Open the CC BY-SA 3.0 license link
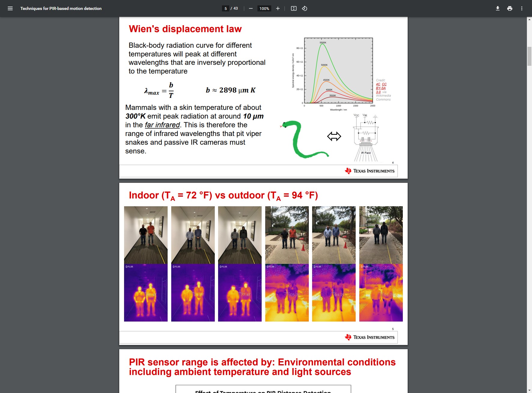The width and height of the screenshot is (532, 393). [x=381, y=88]
